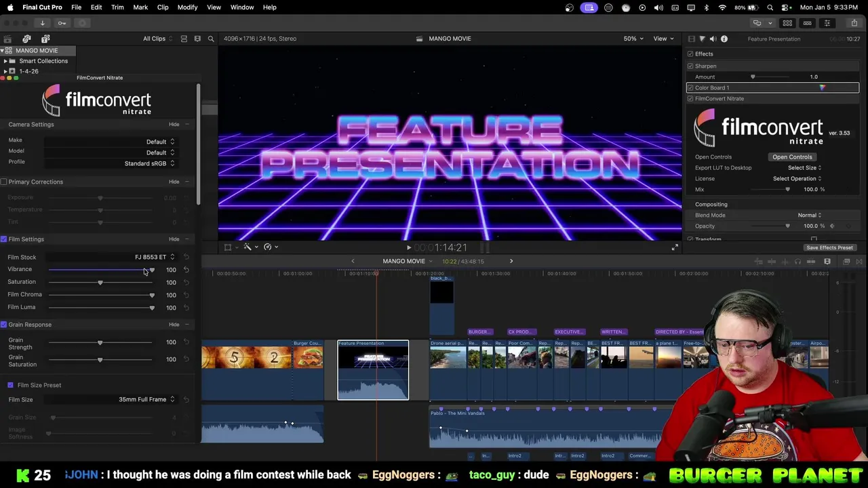Image resolution: width=868 pixels, height=488 pixels.
Task: Click the Save Effects Preset button
Action: coord(829,247)
